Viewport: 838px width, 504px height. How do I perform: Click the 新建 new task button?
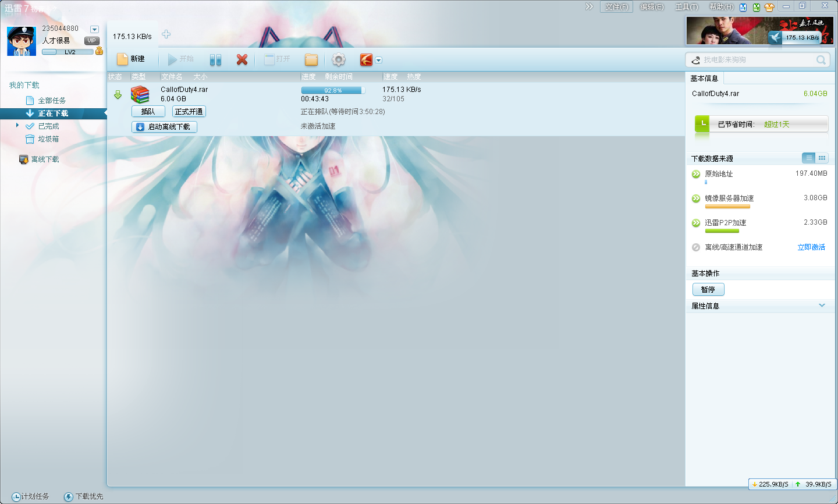pos(131,59)
